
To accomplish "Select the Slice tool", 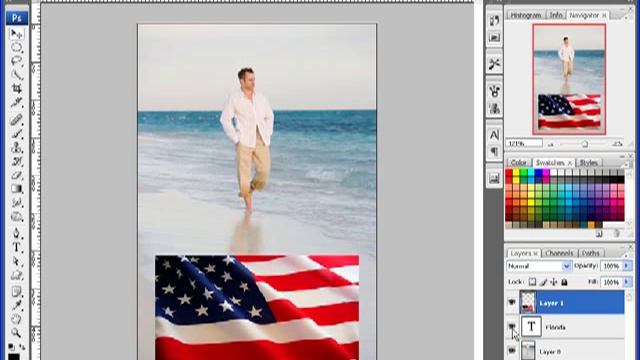I will pyautogui.click(x=16, y=102).
